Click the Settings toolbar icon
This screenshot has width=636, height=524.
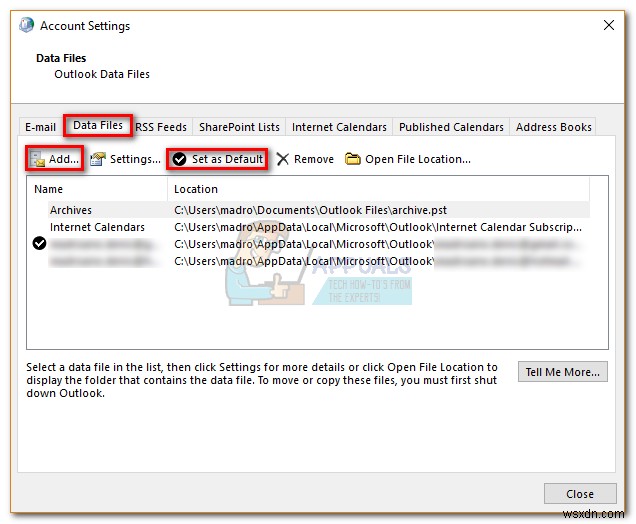pyautogui.click(x=97, y=159)
